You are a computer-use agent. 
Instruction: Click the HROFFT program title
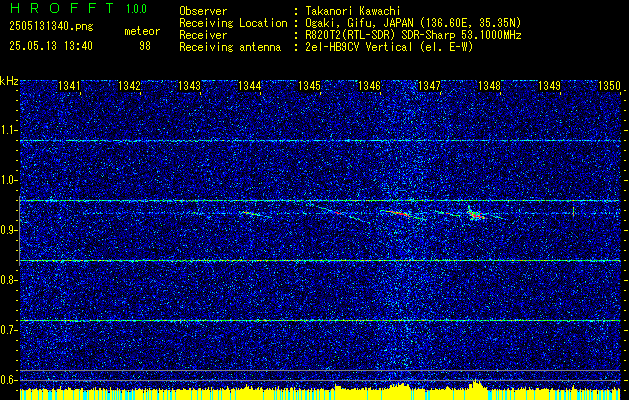coord(61,8)
